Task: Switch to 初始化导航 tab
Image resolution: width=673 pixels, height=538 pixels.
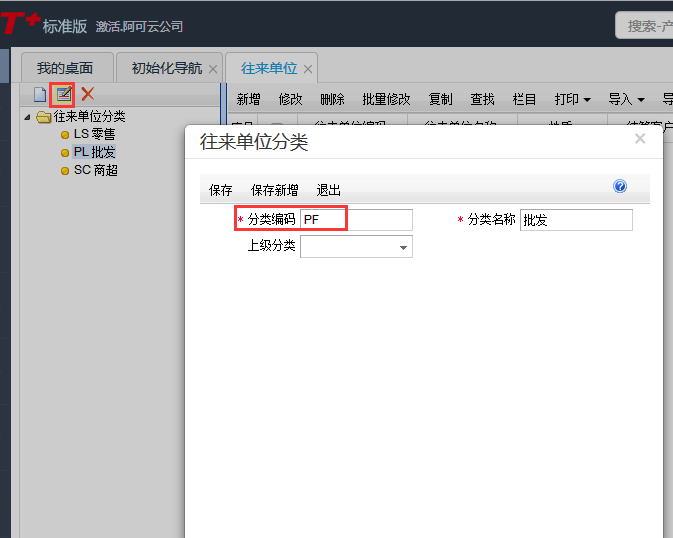Action: 166,69
